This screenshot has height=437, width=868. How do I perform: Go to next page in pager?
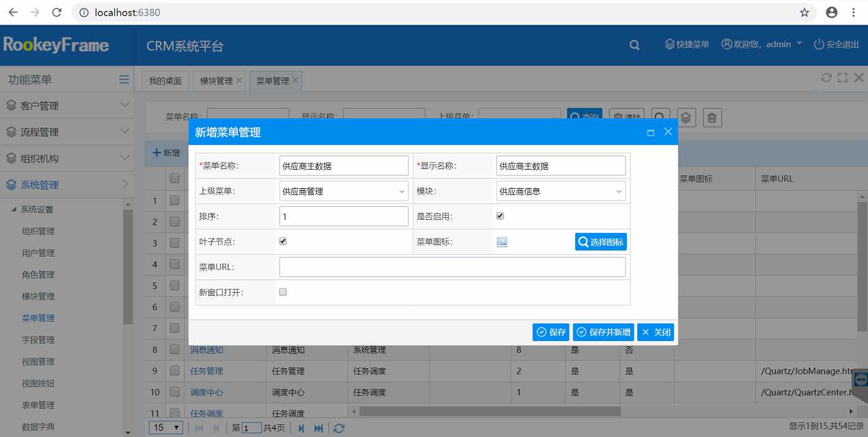point(301,428)
